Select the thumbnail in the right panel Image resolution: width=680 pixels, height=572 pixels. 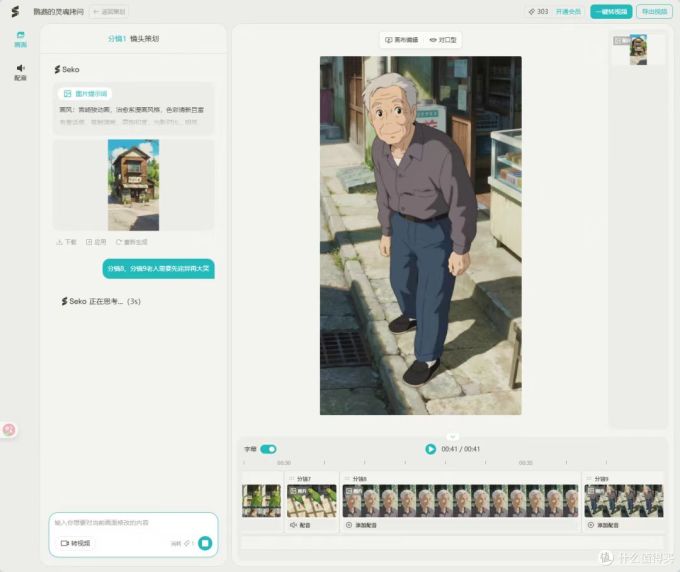pos(638,50)
